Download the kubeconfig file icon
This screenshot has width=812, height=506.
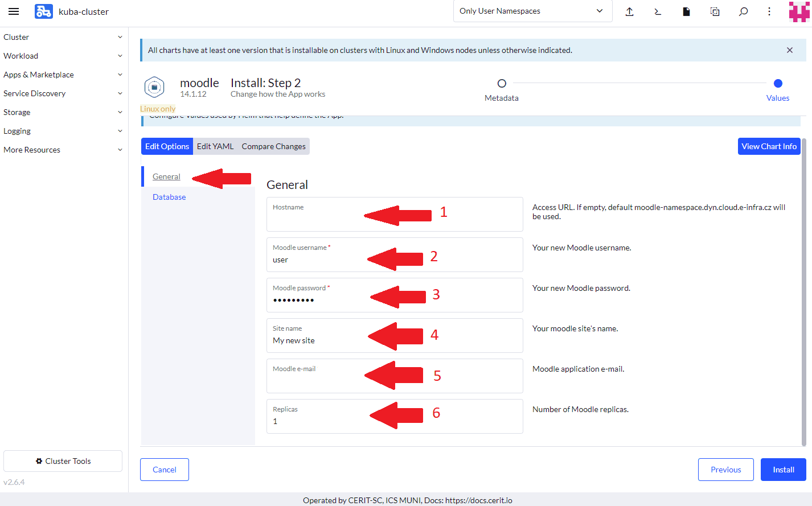click(686, 11)
